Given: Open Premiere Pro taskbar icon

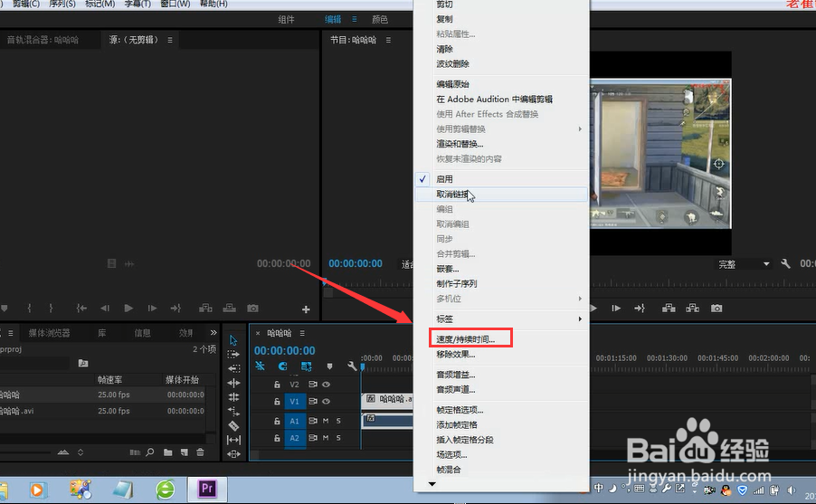Looking at the screenshot, I should tap(207, 489).
